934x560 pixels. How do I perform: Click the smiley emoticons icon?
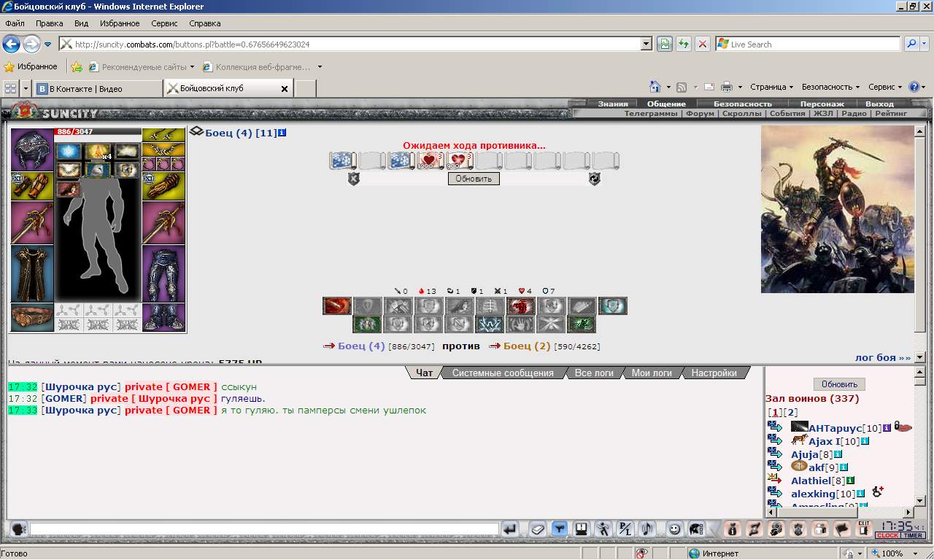pyautogui.click(x=675, y=529)
